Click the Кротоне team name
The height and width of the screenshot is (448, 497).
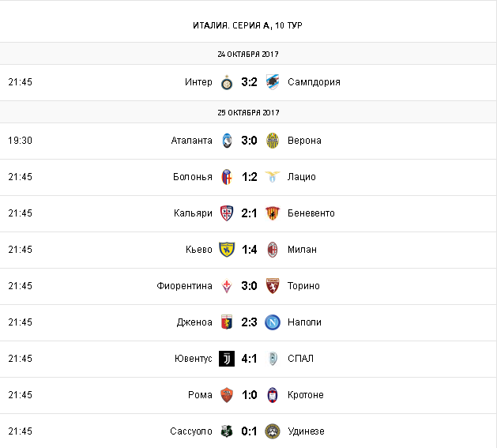pyautogui.click(x=306, y=395)
